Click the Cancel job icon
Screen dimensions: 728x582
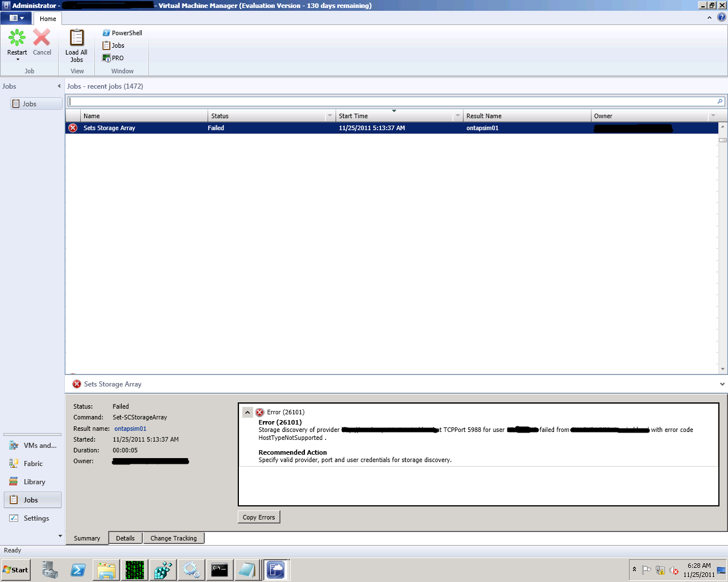[42, 38]
